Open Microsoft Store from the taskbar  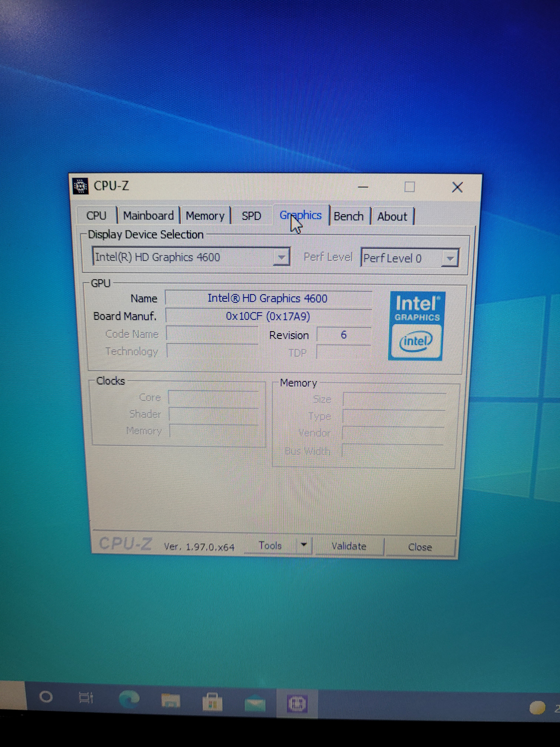[212, 702]
